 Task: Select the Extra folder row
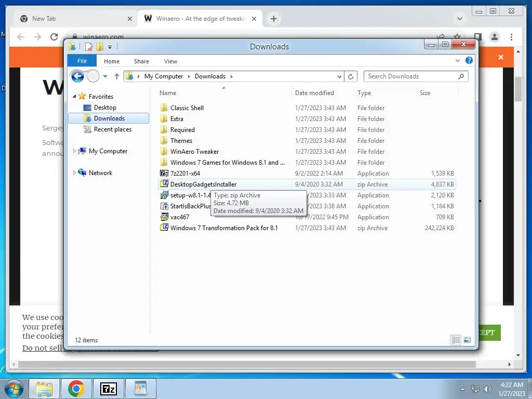(x=307, y=119)
